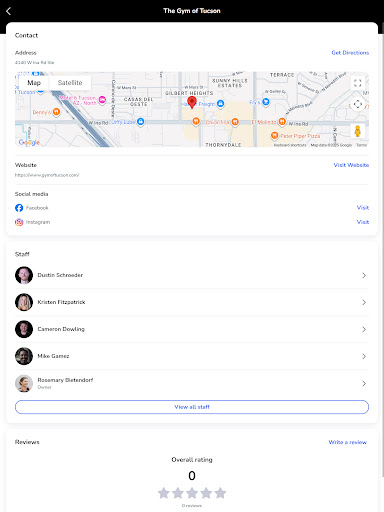The height and width of the screenshot is (512, 384).
Task: Expand Cameron Dowling row chevron
Action: point(364,329)
